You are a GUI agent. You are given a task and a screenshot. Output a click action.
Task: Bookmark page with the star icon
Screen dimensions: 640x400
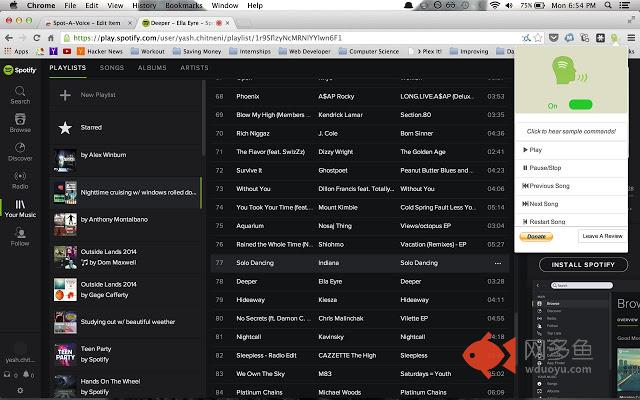click(538, 38)
